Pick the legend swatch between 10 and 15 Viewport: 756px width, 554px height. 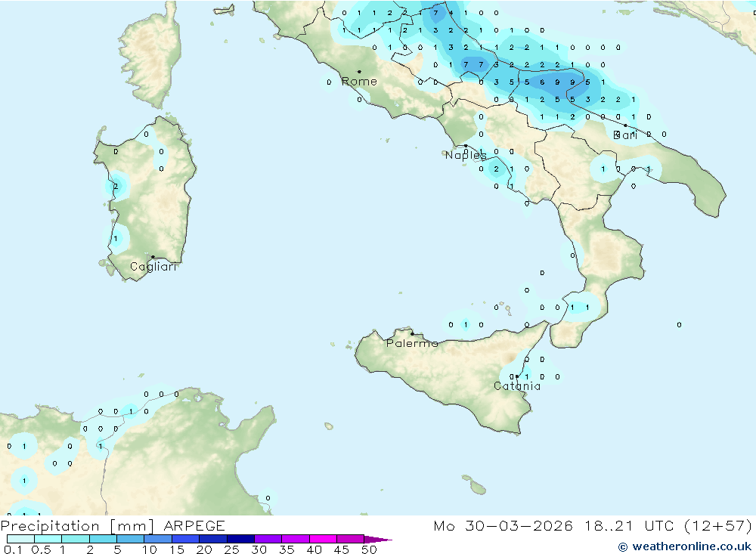(158, 539)
